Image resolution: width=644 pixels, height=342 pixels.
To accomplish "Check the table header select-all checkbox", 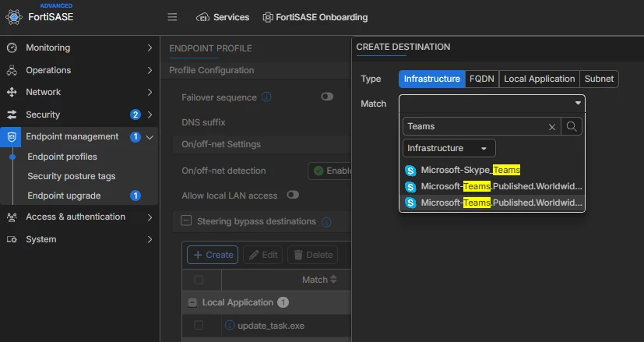I will click(199, 280).
